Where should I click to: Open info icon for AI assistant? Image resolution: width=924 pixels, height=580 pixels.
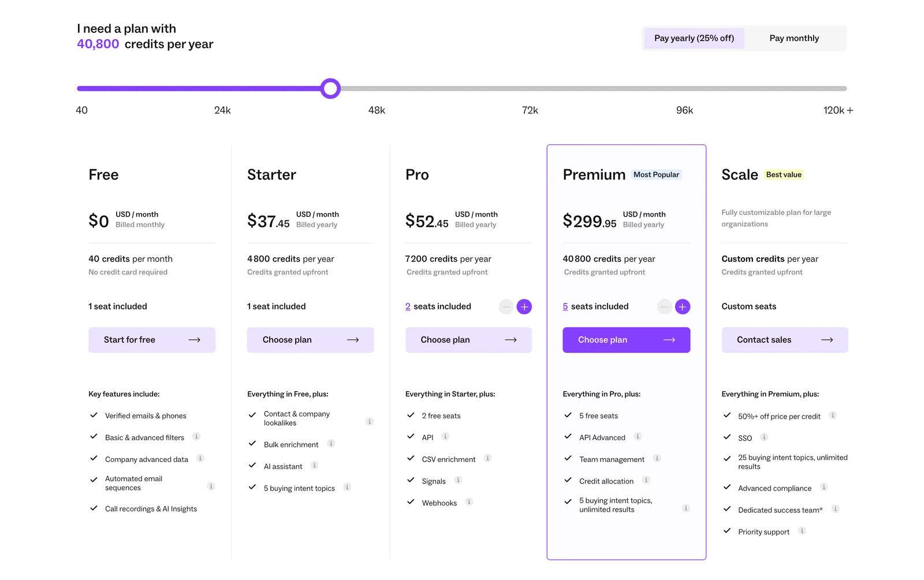click(x=314, y=466)
